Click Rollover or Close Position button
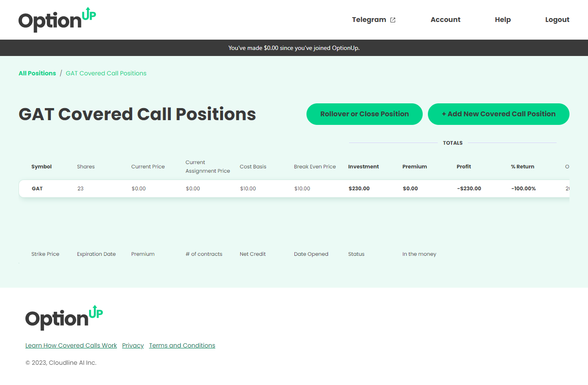 pyautogui.click(x=365, y=114)
